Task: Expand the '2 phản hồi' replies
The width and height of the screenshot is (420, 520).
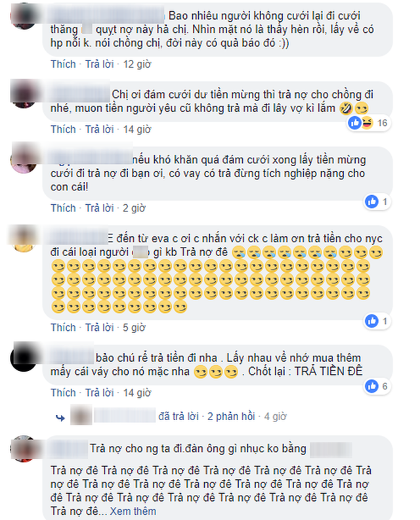Action: pos(231,416)
